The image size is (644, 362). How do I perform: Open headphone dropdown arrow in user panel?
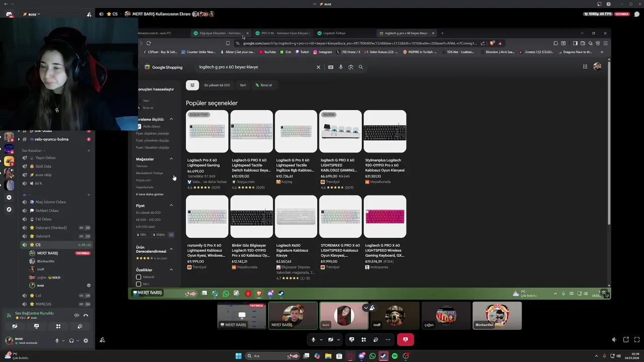pos(77,340)
